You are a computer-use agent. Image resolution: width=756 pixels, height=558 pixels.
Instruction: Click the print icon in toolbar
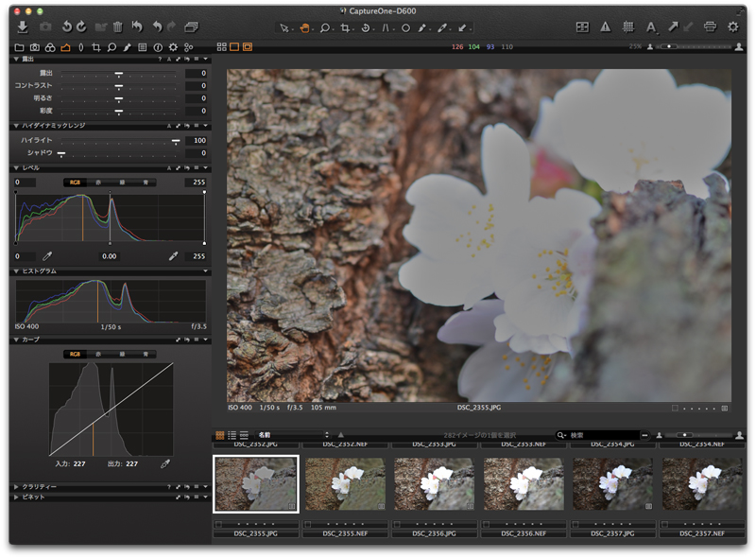710,27
